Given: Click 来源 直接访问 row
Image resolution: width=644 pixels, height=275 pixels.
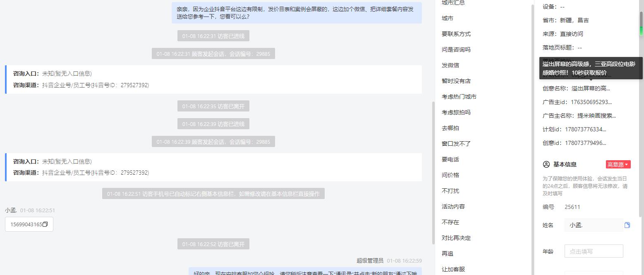Looking at the screenshot, I should 563,34.
